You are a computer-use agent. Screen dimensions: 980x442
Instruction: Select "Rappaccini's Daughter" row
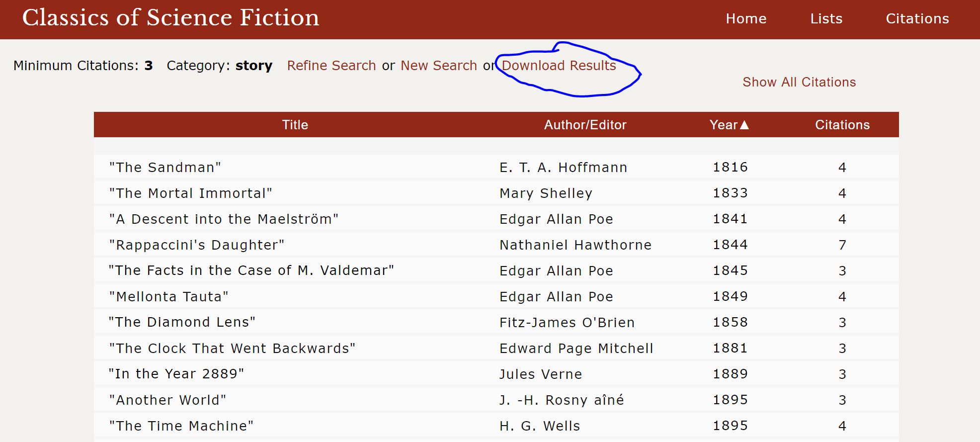pyautogui.click(x=197, y=245)
